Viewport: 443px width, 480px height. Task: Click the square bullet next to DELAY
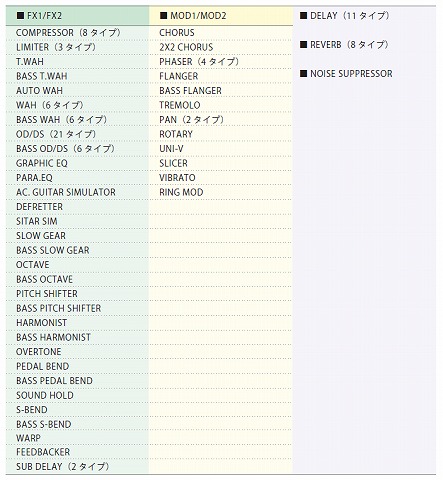click(303, 16)
